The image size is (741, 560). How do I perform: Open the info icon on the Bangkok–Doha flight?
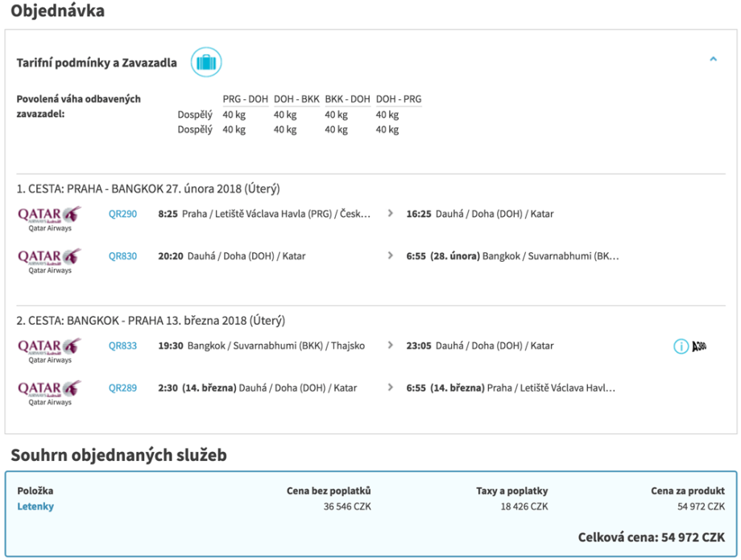681,346
